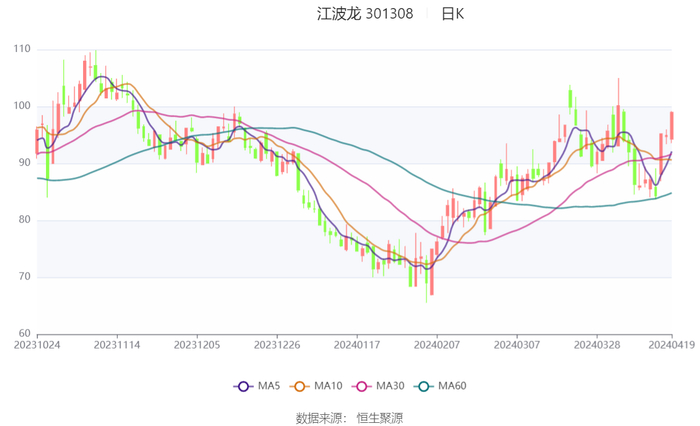The height and width of the screenshot is (426, 700).
Task: Hide the MA60 series via legend
Action: [427, 386]
